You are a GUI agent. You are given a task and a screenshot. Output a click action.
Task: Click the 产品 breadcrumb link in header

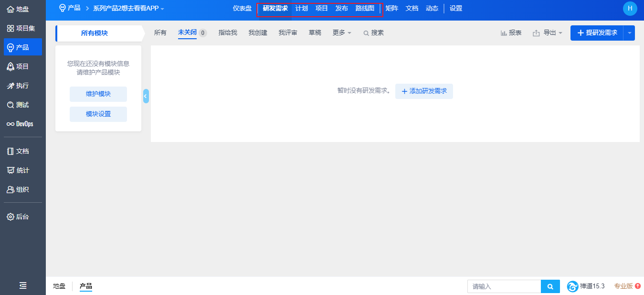[x=74, y=8]
